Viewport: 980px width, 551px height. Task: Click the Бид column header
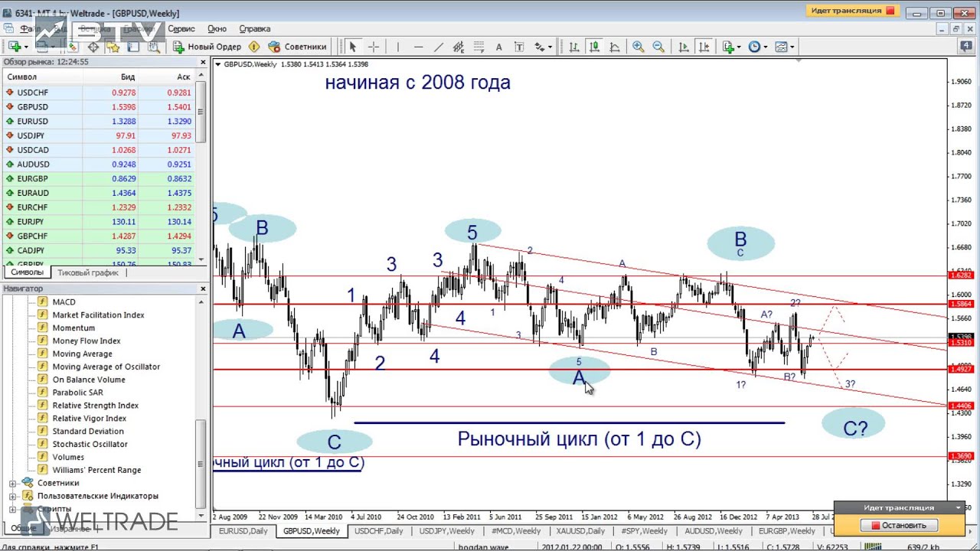pos(128,77)
